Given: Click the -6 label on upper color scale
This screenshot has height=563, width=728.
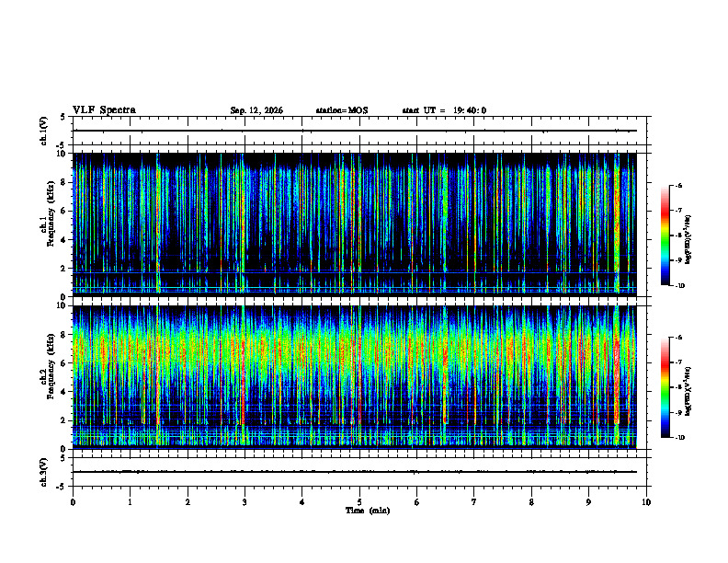Looking at the screenshot, I should (x=678, y=185).
